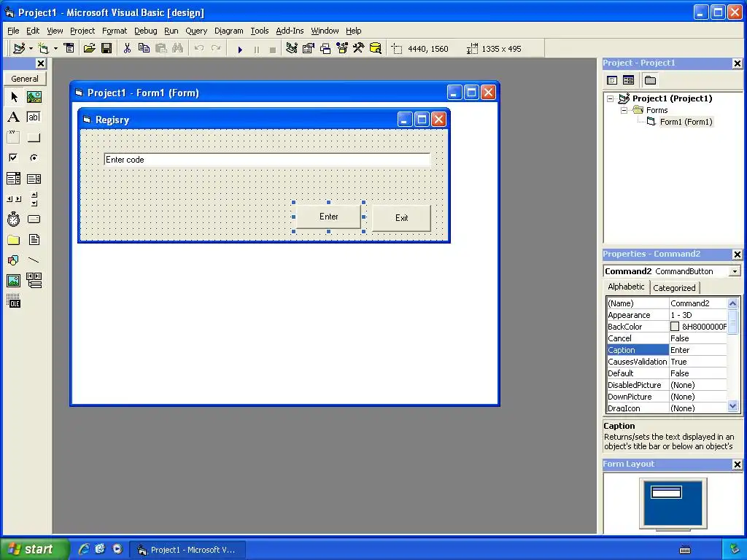747x560 pixels.
Task: Select the Timer control tool
Action: point(14,219)
